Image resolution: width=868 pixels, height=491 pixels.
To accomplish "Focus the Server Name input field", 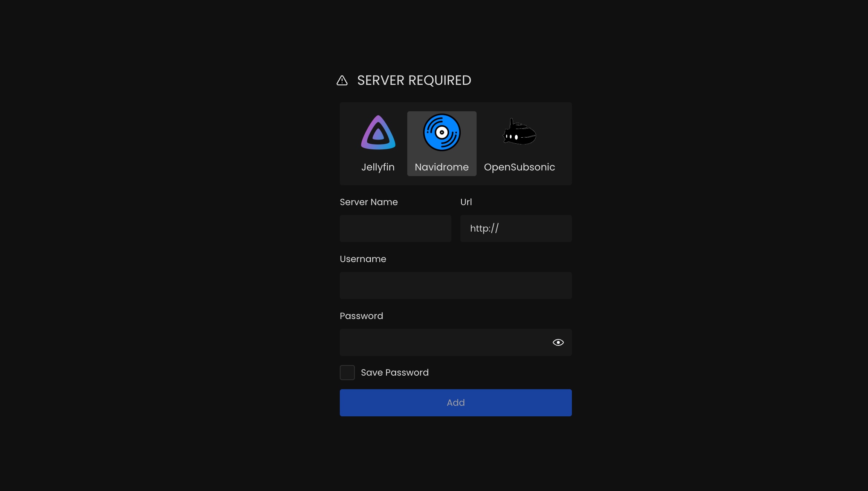I will [x=396, y=229].
